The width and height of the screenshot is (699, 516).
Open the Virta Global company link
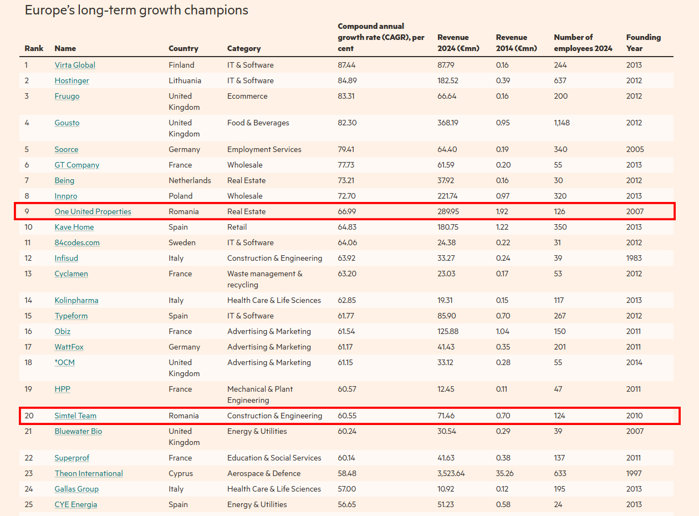pos(75,65)
